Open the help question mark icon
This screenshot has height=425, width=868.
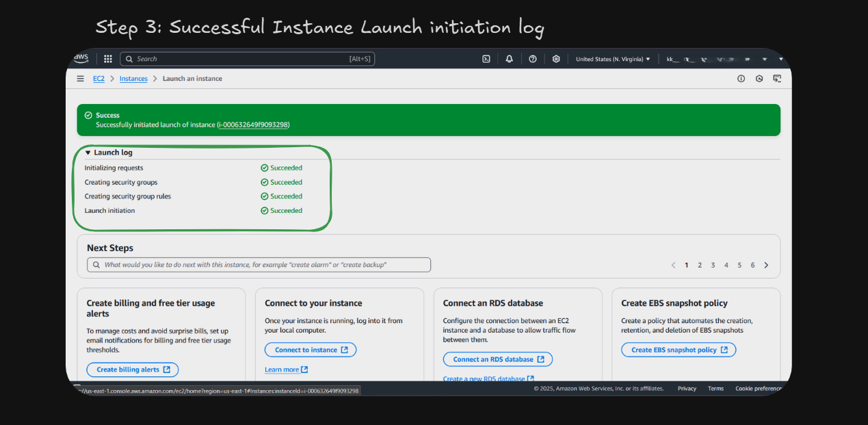tap(533, 59)
